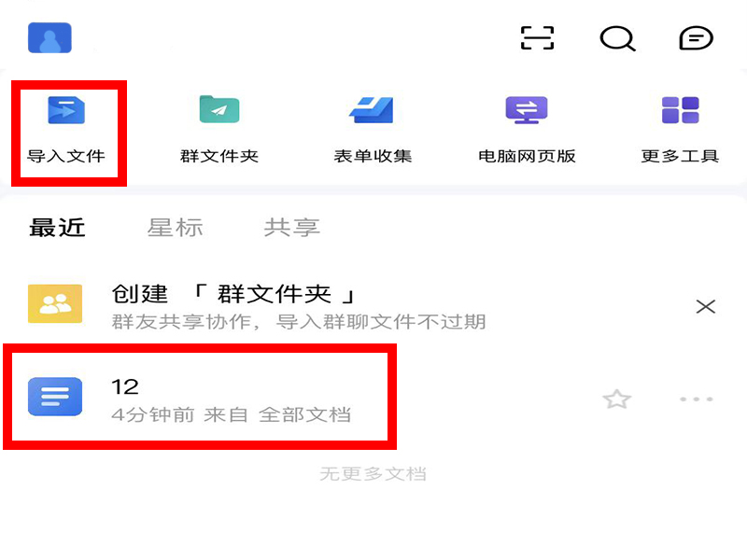
Task: Open more options for document 12
Action: point(696,399)
